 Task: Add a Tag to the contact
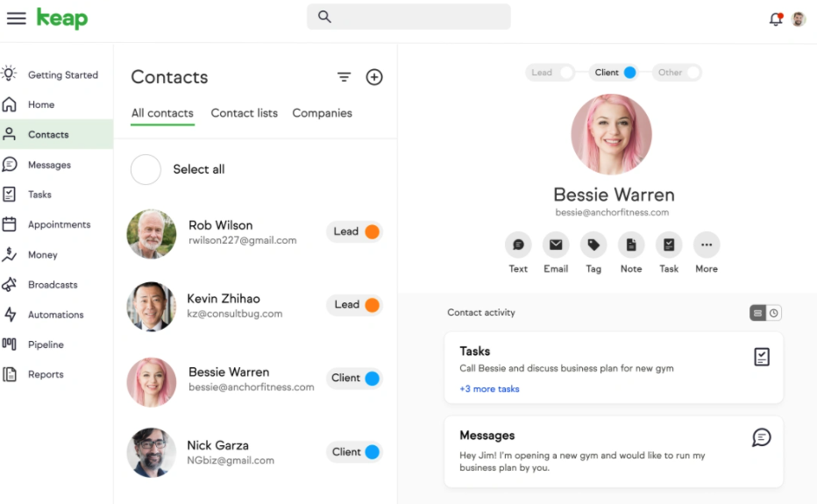(x=593, y=245)
